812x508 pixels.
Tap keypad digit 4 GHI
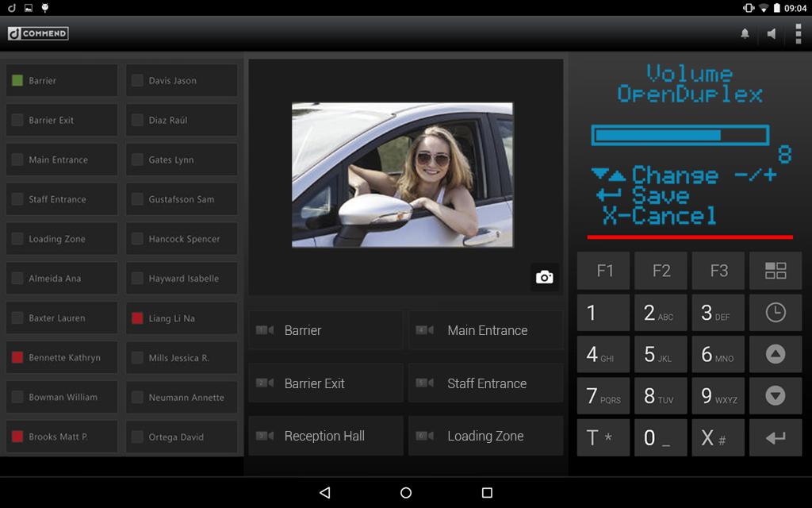[x=603, y=354]
